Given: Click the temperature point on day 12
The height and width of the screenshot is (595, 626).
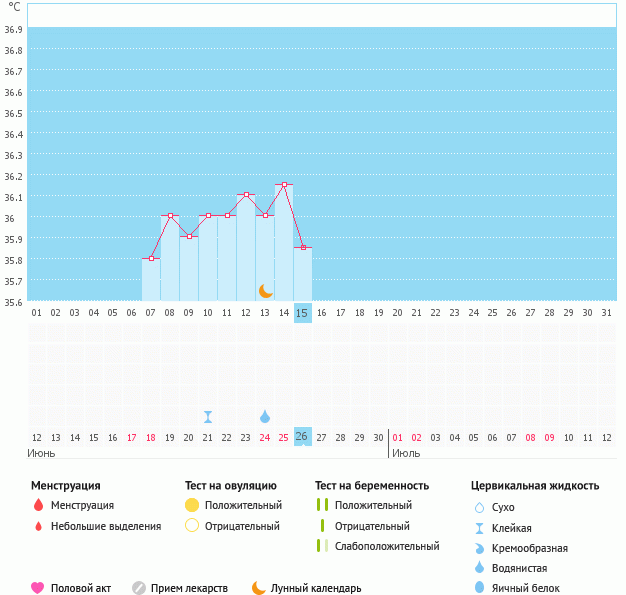Looking at the screenshot, I should (x=246, y=195).
